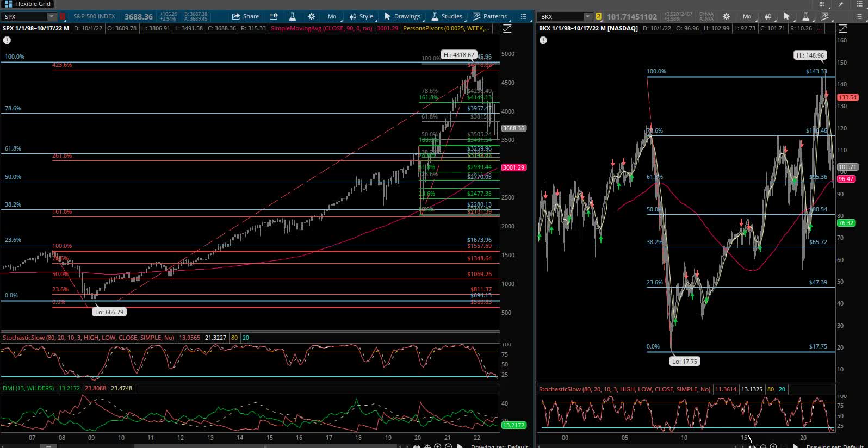Open the candlestick style icon on BKX chart
This screenshot has width=868, height=448.
(767, 16)
